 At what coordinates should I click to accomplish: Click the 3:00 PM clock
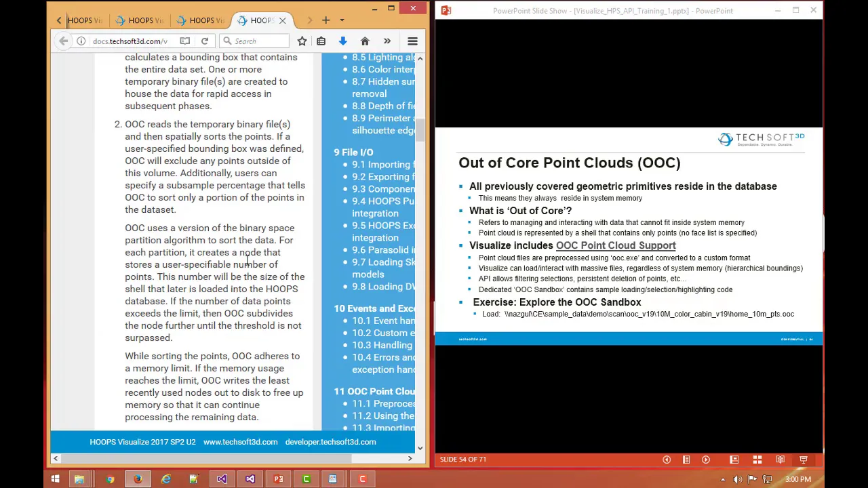798,480
